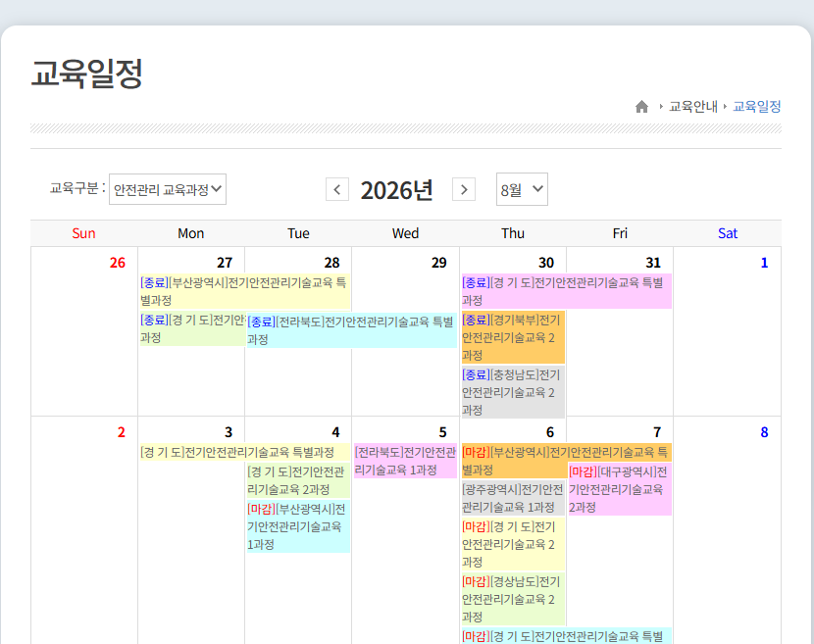Screen dimensions: 814x644
Task: Open [경 기 도] 특별과정 event on the 3rd
Action: (x=245, y=452)
